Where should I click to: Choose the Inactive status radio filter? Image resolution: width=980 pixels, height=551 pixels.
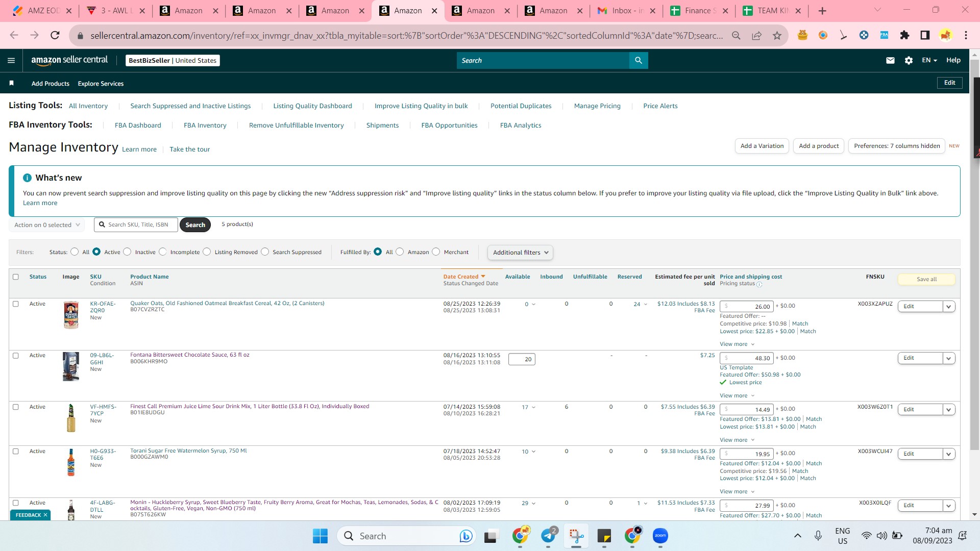tap(127, 252)
